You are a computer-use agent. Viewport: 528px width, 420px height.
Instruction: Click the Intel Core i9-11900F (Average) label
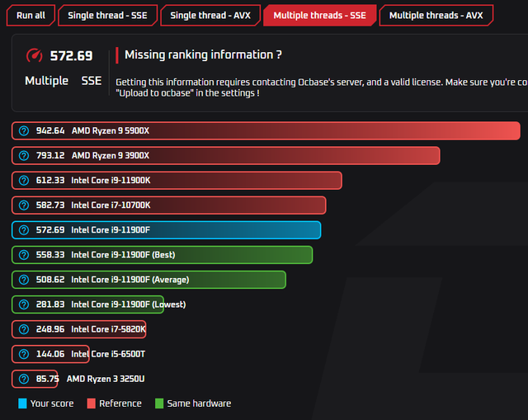130,280
